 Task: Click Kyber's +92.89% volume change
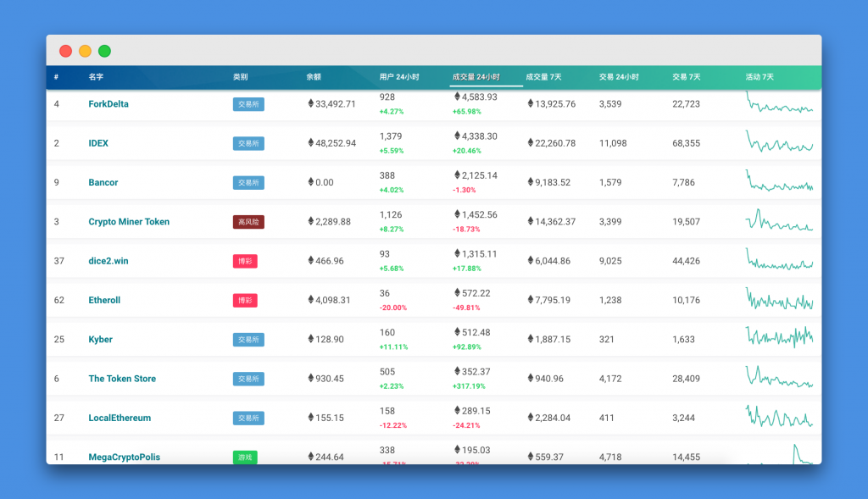click(467, 347)
